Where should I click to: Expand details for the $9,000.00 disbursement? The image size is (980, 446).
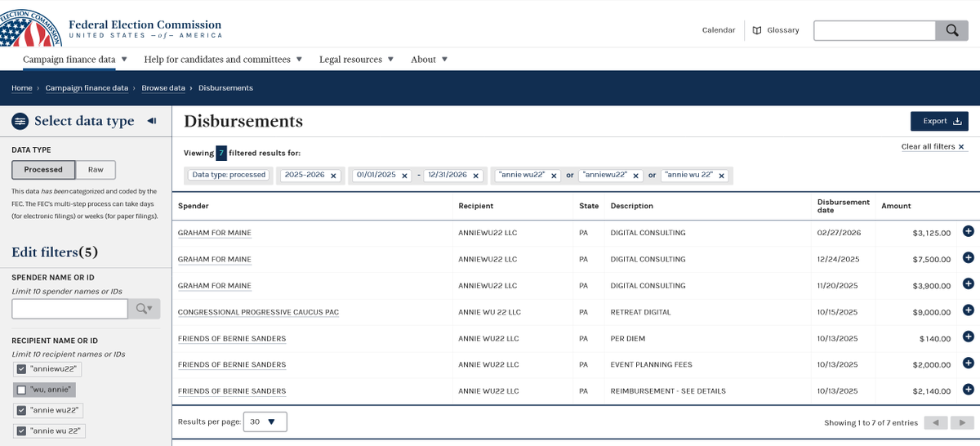[x=969, y=310]
